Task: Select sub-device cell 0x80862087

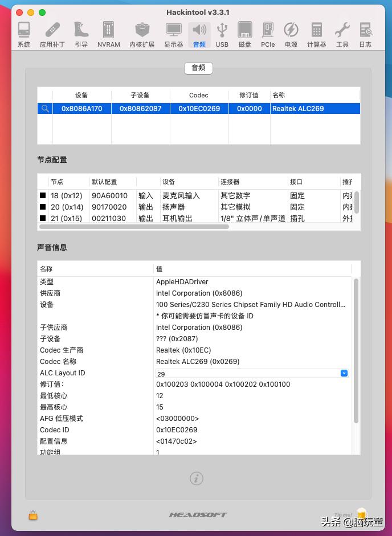Action: pos(140,109)
